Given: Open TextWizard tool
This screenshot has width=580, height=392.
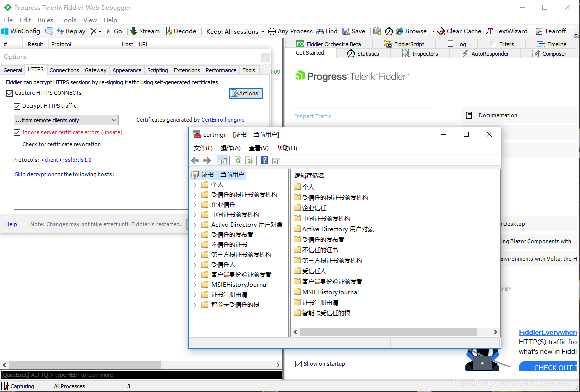Looking at the screenshot, I should 507,31.
